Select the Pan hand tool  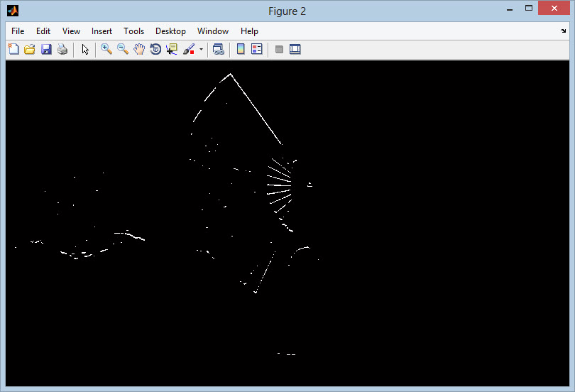click(139, 49)
